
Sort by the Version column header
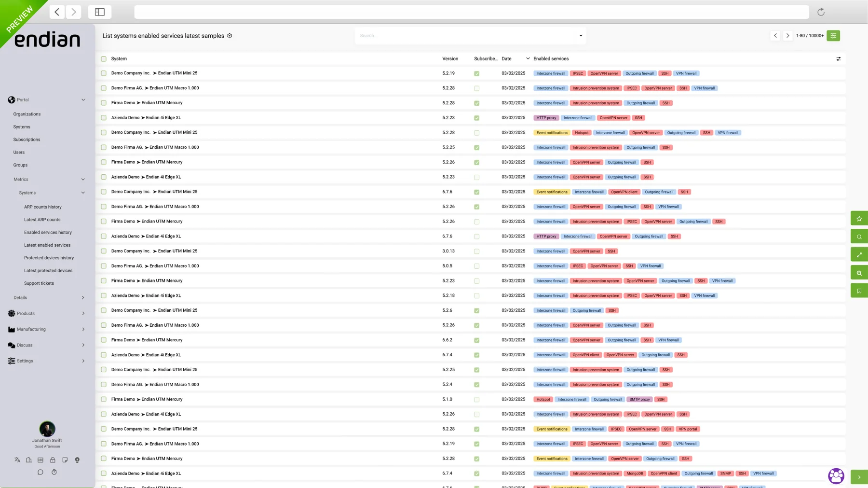point(450,59)
